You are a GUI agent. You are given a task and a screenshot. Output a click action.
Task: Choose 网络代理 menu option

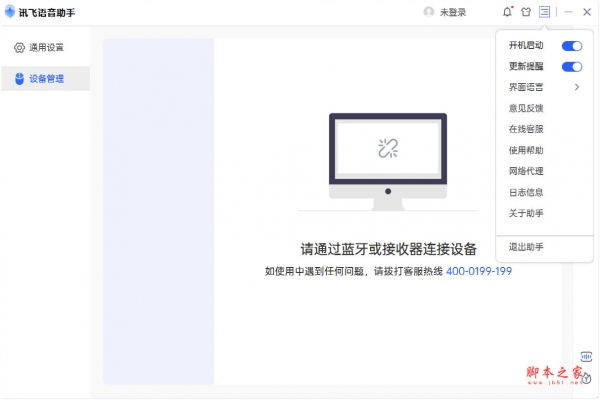[526, 171]
